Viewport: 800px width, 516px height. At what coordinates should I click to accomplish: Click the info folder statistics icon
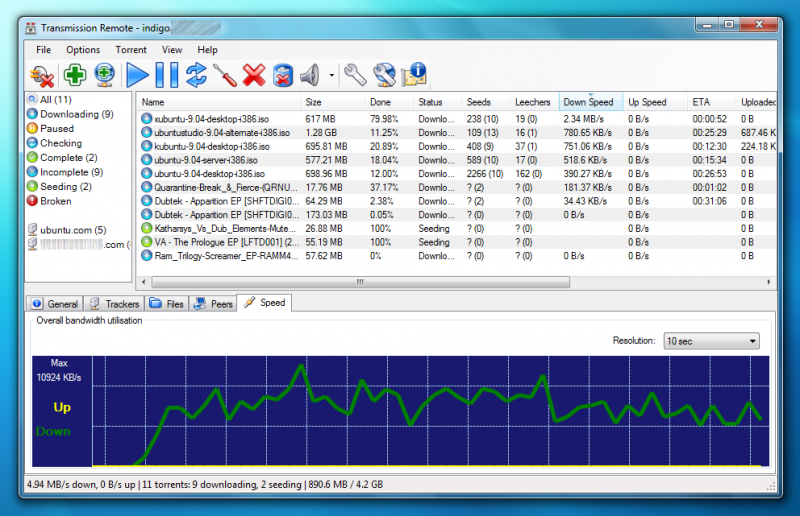(x=413, y=75)
